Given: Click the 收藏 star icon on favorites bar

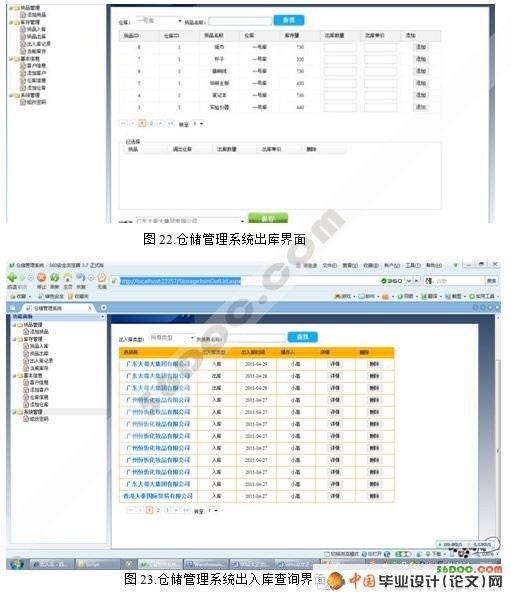Looking at the screenshot, I should click(x=13, y=296).
